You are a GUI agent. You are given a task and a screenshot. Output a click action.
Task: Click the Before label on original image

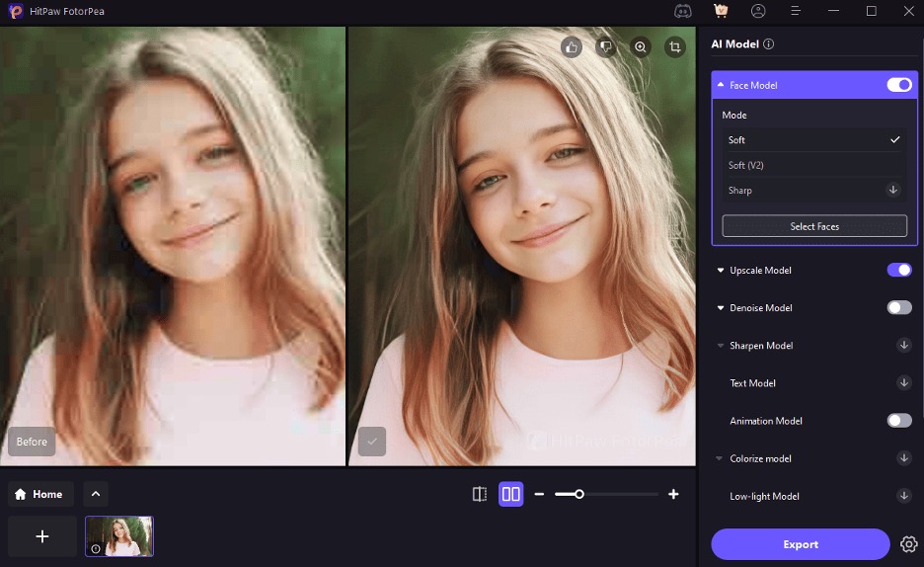32,442
